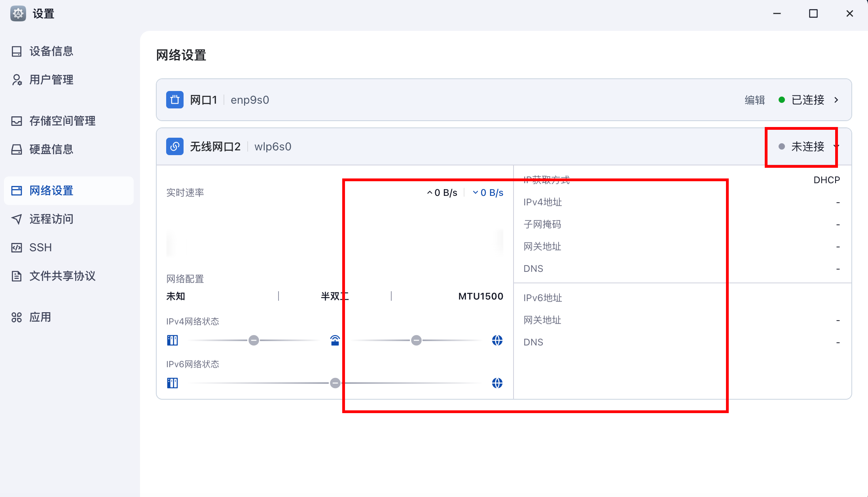Go to 存储空间管理 section
Viewport: 868px width, 497px height.
68,121
